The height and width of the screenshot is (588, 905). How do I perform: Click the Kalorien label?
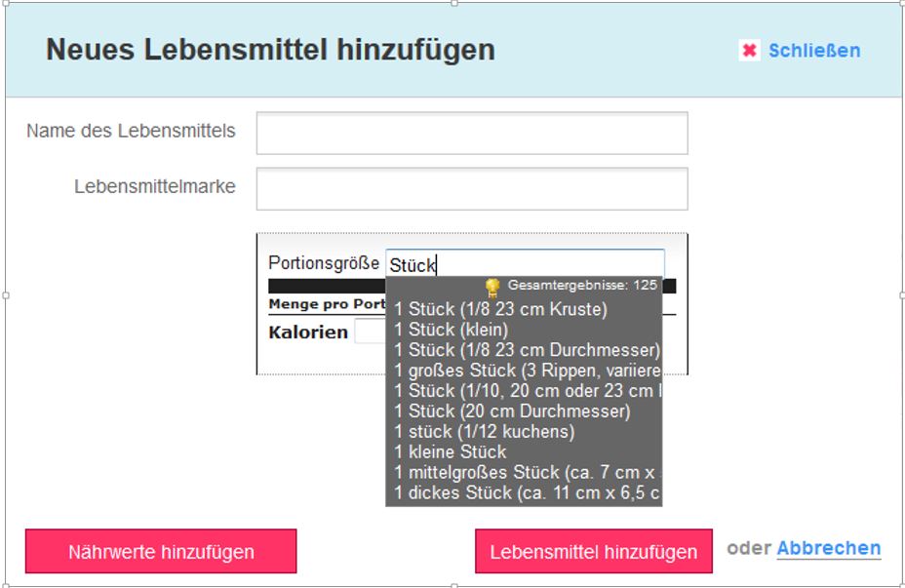[x=308, y=333]
